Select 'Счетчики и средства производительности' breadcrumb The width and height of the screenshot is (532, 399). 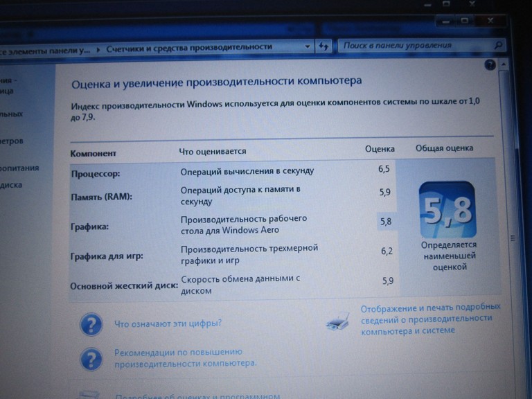pyautogui.click(x=189, y=48)
